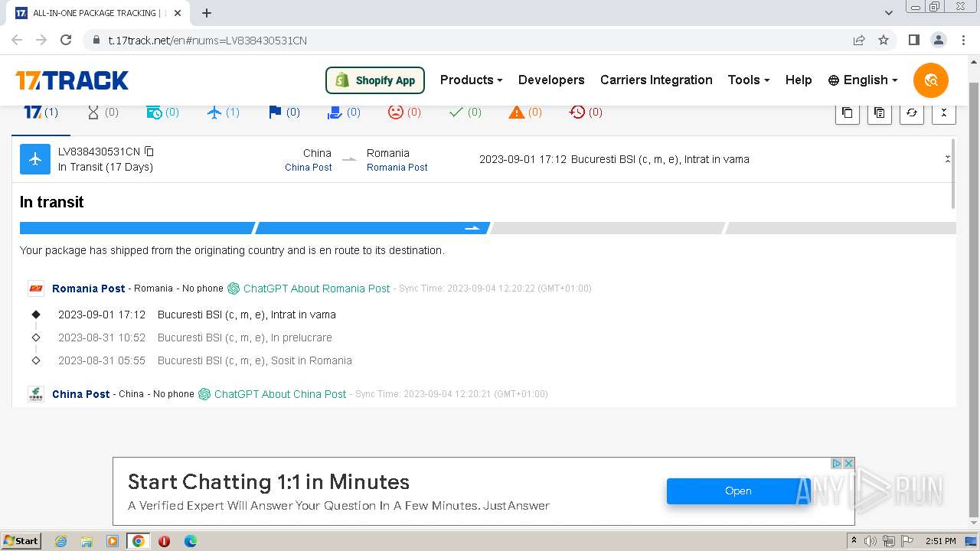Image resolution: width=980 pixels, height=551 pixels.
Task: Click the tracking results inner scrollbar
Action: click(953, 174)
